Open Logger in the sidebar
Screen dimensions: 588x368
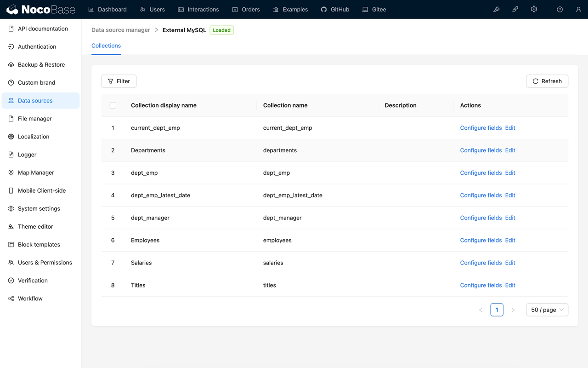coord(40,155)
